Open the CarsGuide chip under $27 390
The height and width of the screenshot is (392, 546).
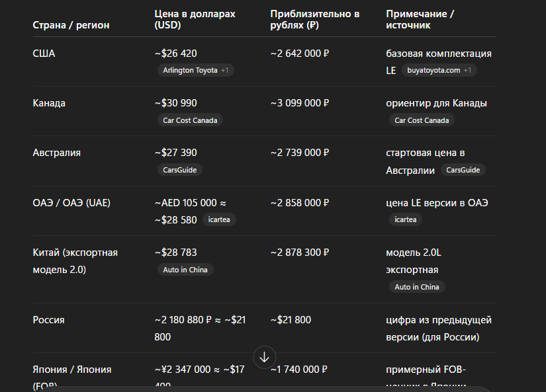(179, 170)
